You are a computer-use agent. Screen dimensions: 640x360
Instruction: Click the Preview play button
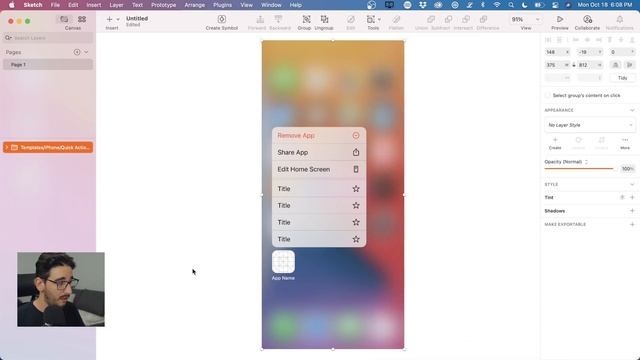pos(560,19)
